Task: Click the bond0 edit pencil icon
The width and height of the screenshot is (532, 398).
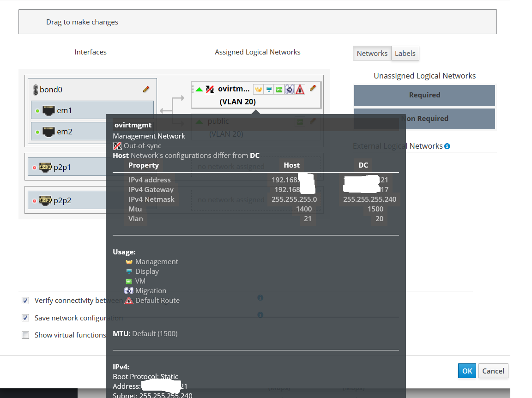Action: [x=146, y=90]
